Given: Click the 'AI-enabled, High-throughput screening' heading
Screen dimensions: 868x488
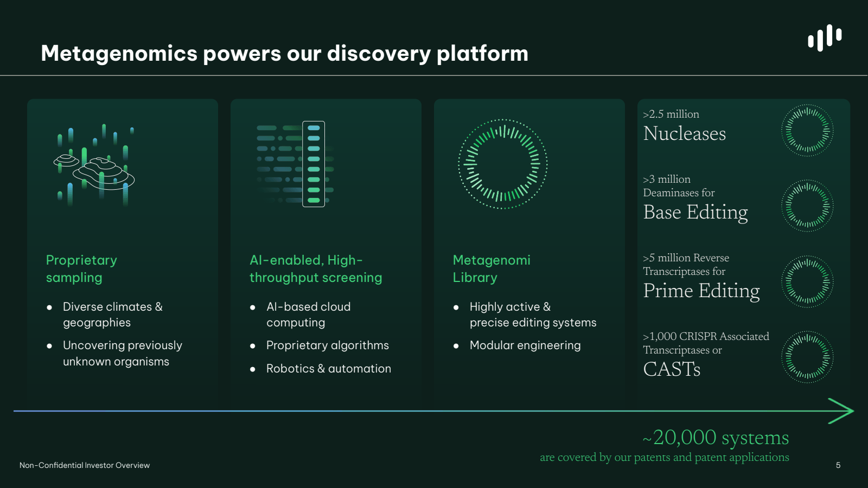Looking at the screenshot, I should click(316, 268).
